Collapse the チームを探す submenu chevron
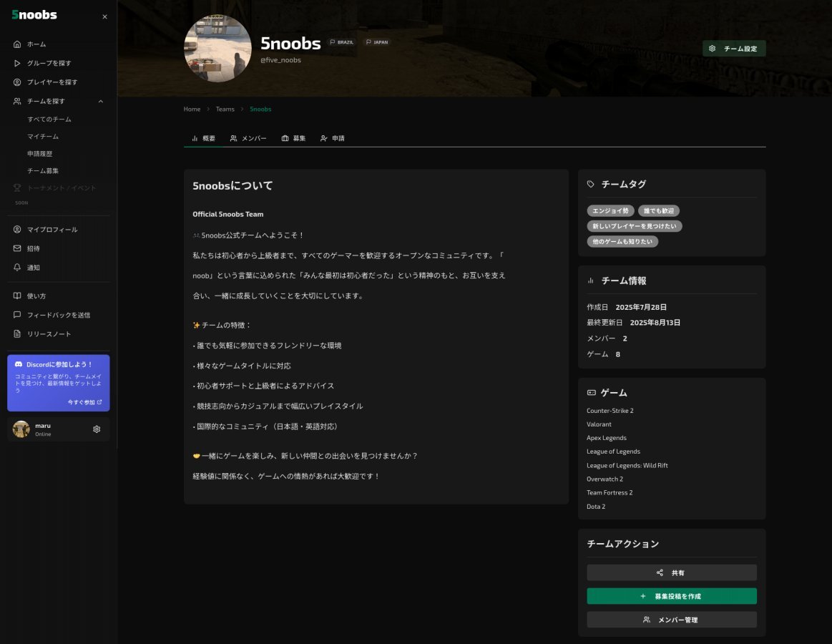 point(101,101)
